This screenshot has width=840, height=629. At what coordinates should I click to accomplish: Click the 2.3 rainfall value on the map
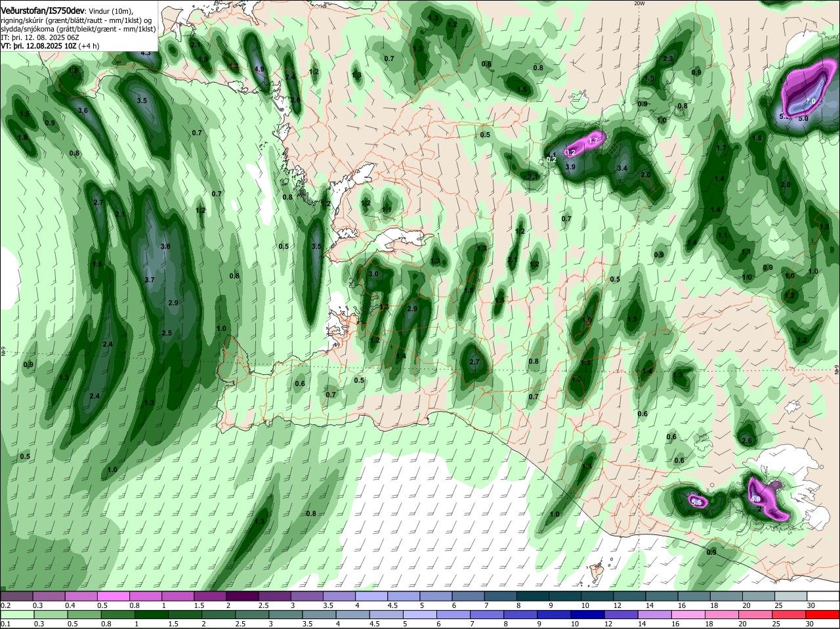668,58
